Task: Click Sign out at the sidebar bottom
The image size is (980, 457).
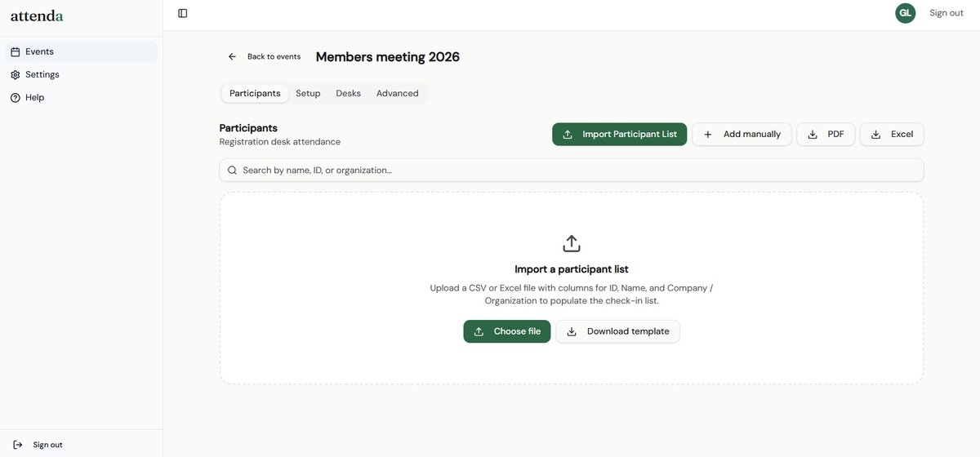Action: point(47,445)
